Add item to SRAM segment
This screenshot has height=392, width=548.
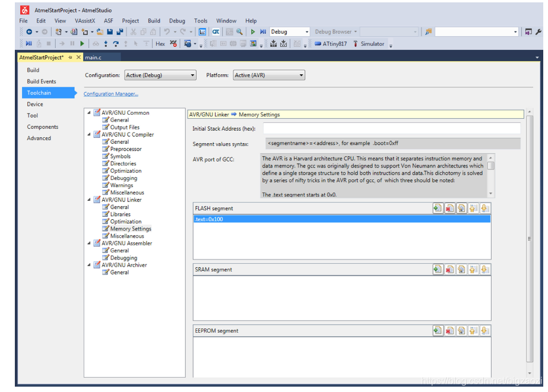click(438, 269)
